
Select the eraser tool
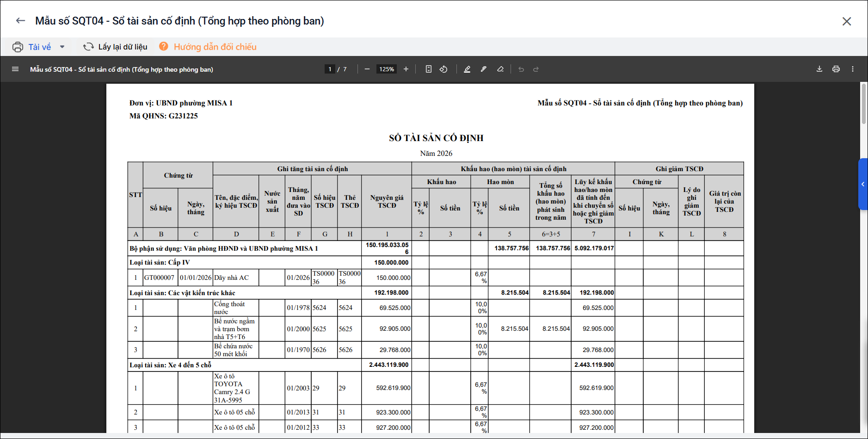click(500, 69)
